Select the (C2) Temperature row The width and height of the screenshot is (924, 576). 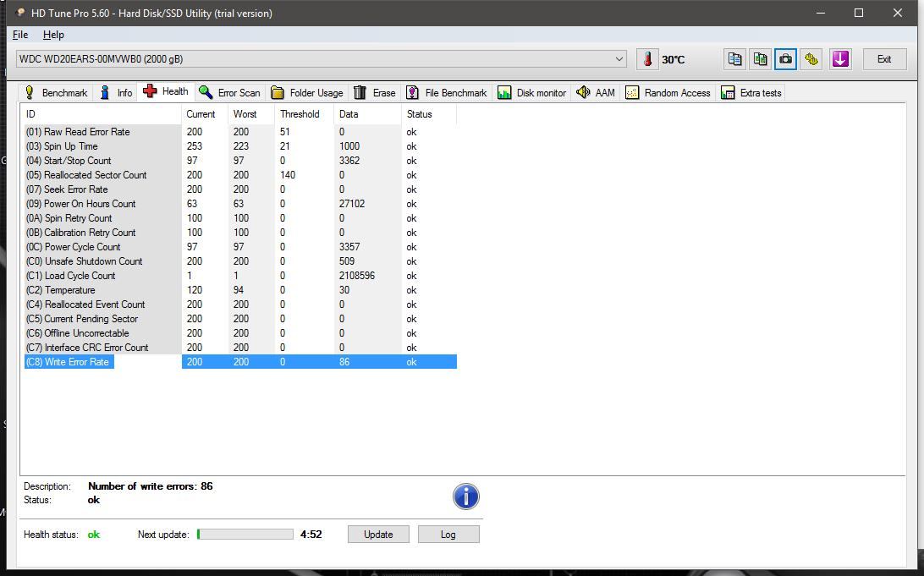[x=240, y=290]
